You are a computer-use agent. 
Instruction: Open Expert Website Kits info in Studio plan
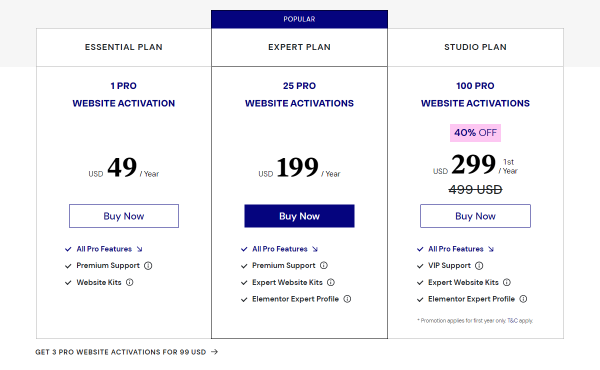[507, 282]
